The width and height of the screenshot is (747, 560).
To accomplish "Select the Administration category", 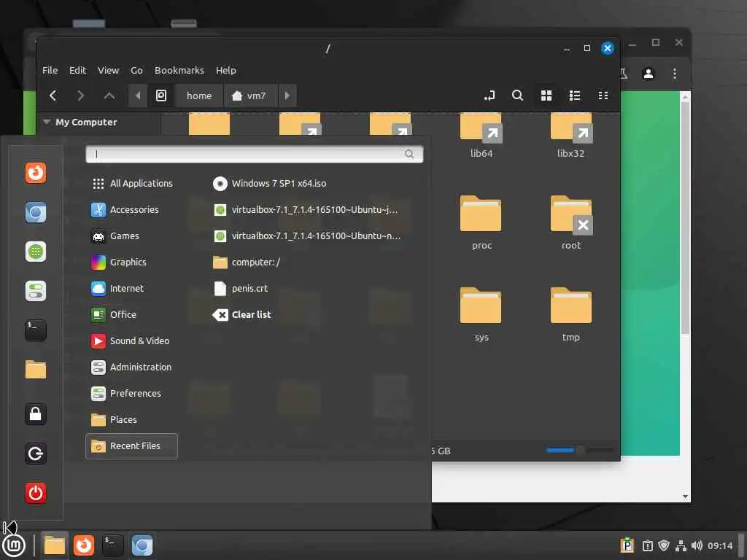I will (132, 367).
